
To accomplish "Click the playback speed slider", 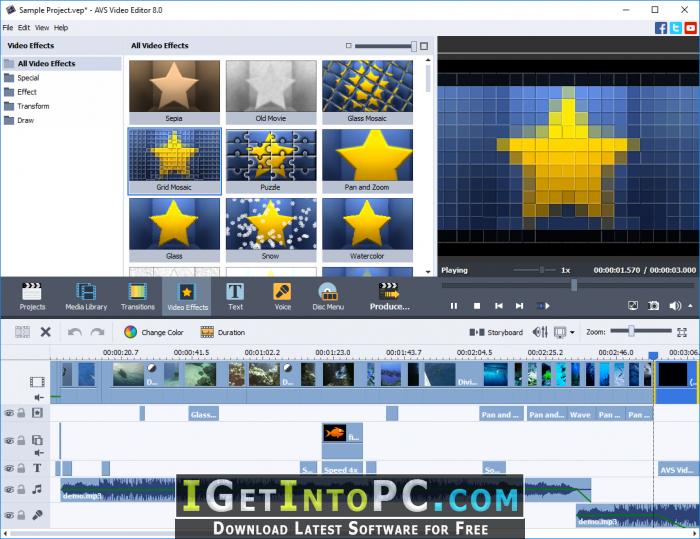I will point(542,270).
